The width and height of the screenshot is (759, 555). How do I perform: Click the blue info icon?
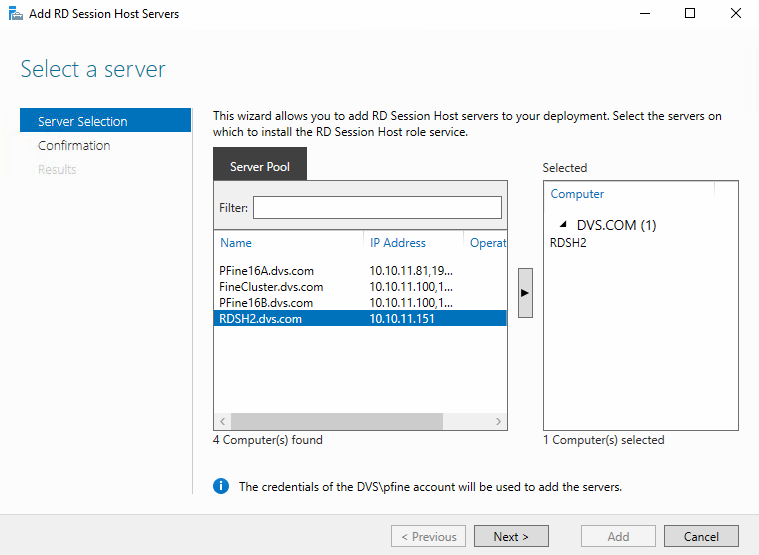click(x=221, y=486)
